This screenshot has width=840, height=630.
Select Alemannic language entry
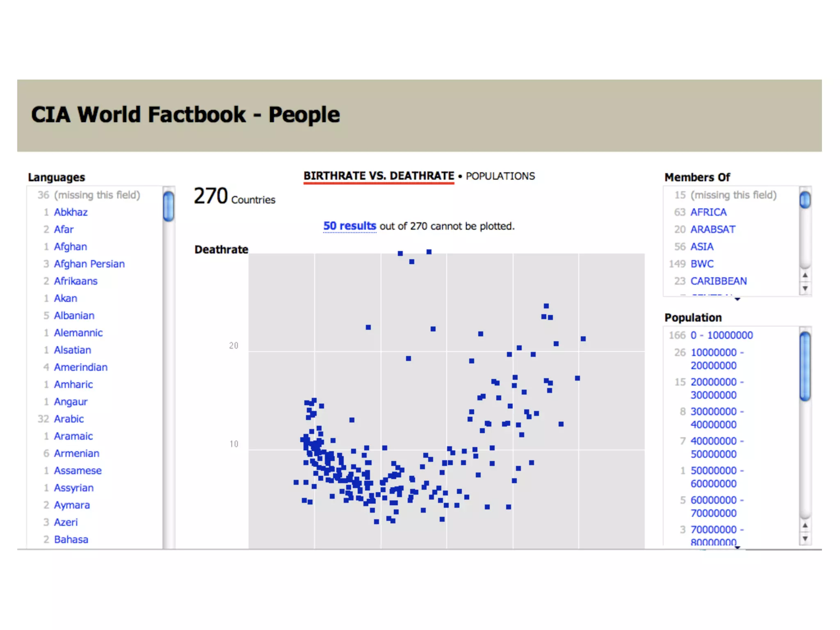pos(78,333)
